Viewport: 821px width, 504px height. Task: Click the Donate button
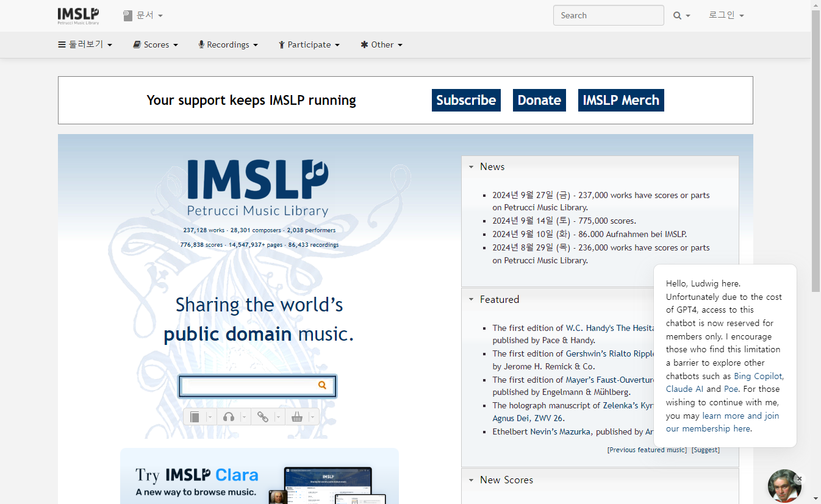point(539,101)
